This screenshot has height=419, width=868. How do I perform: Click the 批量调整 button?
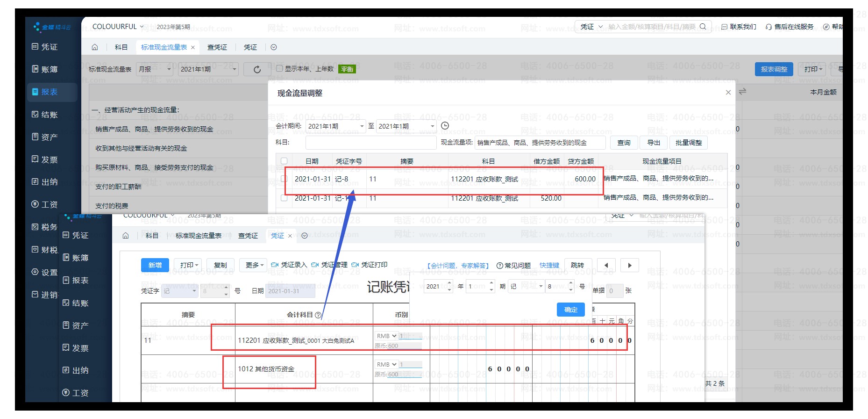point(688,143)
